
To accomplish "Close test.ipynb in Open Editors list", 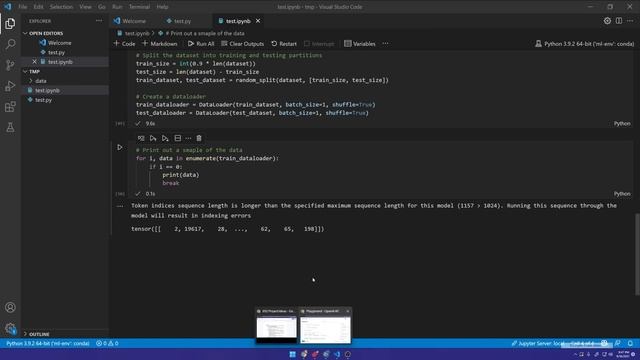I will click(x=34, y=62).
